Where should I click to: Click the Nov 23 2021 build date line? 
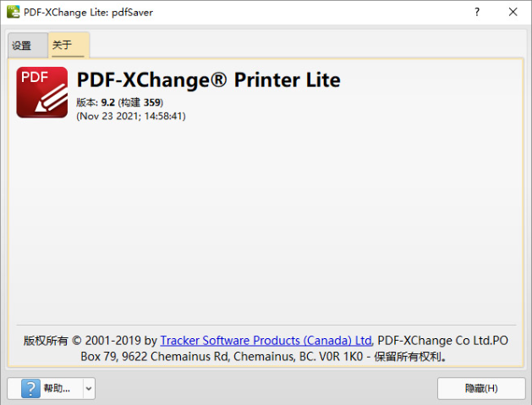pos(130,116)
